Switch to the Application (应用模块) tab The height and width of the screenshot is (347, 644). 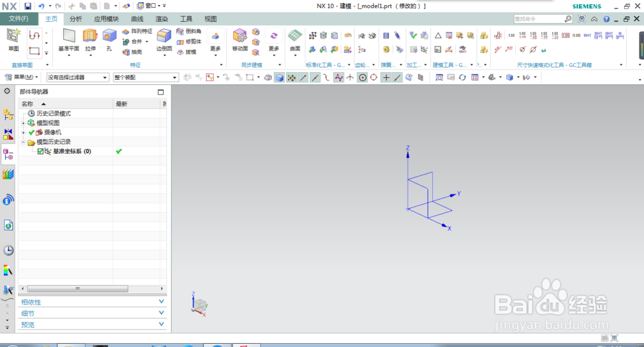[106, 19]
